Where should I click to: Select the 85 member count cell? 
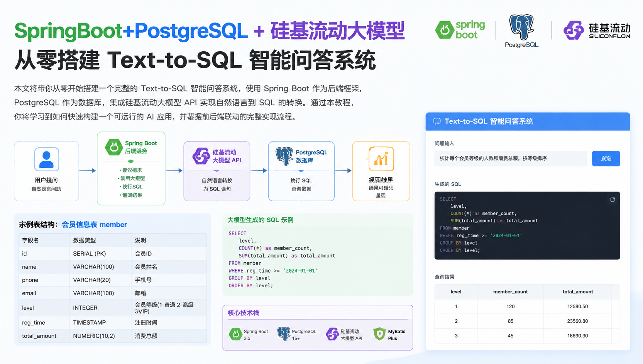point(511,321)
